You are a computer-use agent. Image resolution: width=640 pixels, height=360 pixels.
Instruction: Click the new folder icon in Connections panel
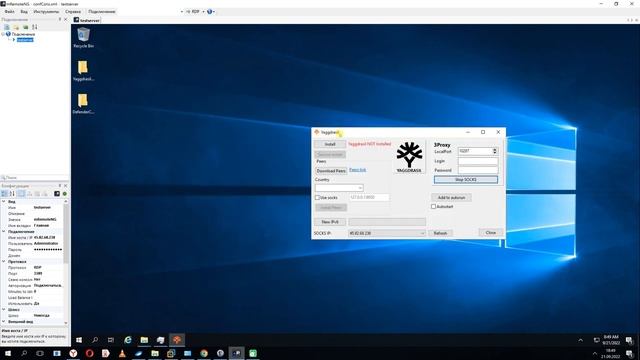click(x=16, y=27)
